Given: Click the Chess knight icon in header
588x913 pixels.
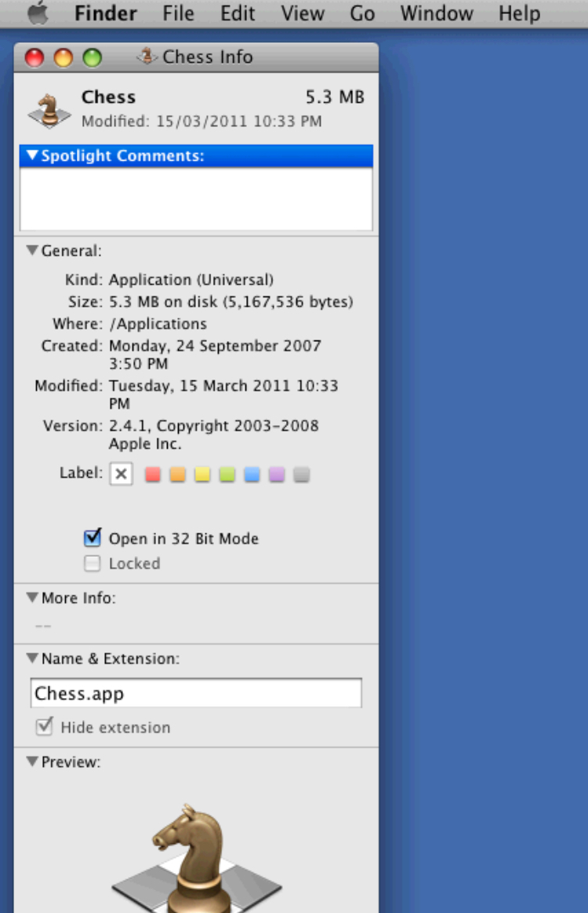Looking at the screenshot, I should tap(49, 110).
